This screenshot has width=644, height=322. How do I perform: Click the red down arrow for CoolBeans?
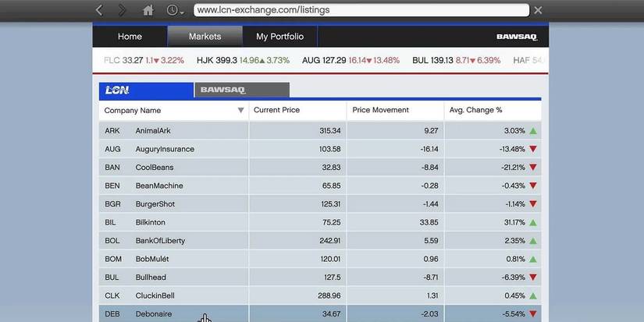[x=533, y=168]
